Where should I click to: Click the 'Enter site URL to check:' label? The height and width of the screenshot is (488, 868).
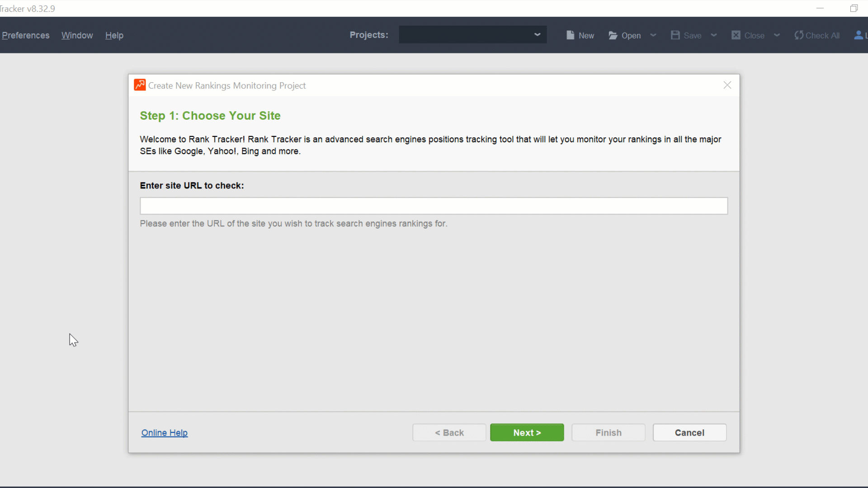192,185
